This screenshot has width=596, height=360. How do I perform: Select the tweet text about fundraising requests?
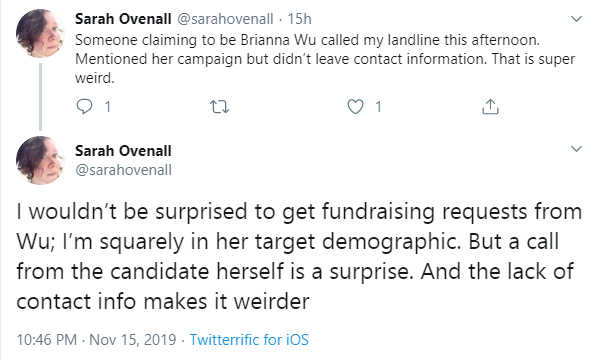(299, 256)
